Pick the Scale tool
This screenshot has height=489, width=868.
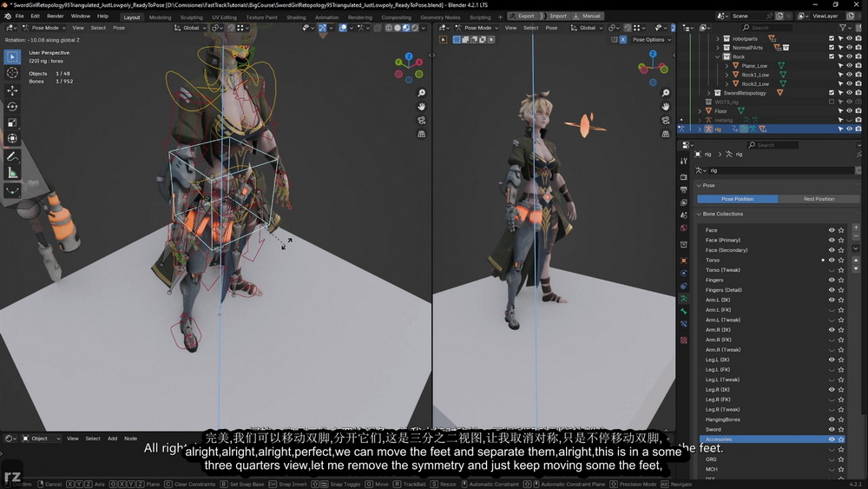[x=12, y=122]
